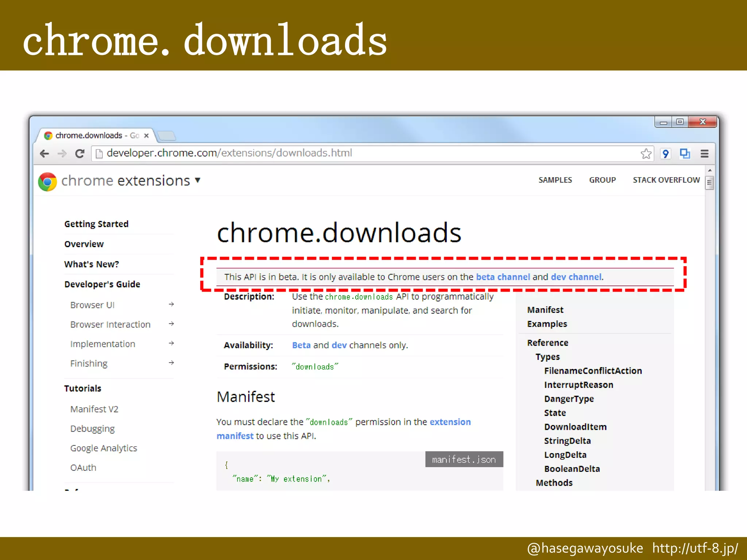The width and height of the screenshot is (747, 560).
Task: Minimize the Chrome window
Action: click(x=663, y=122)
